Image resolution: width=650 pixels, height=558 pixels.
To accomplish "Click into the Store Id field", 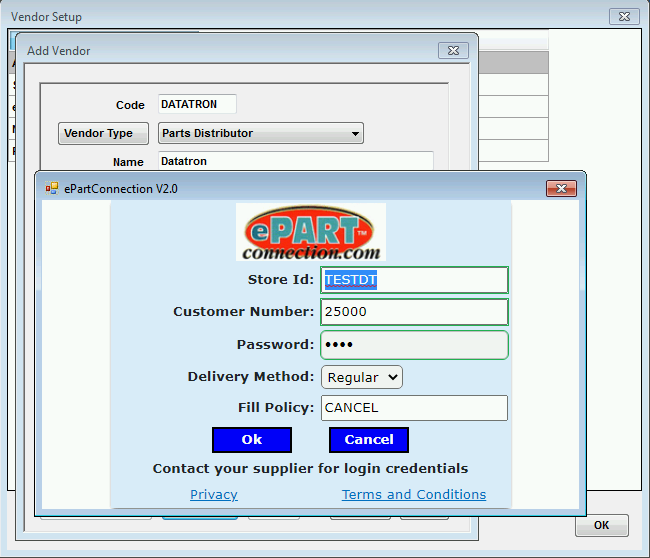I will coord(414,280).
